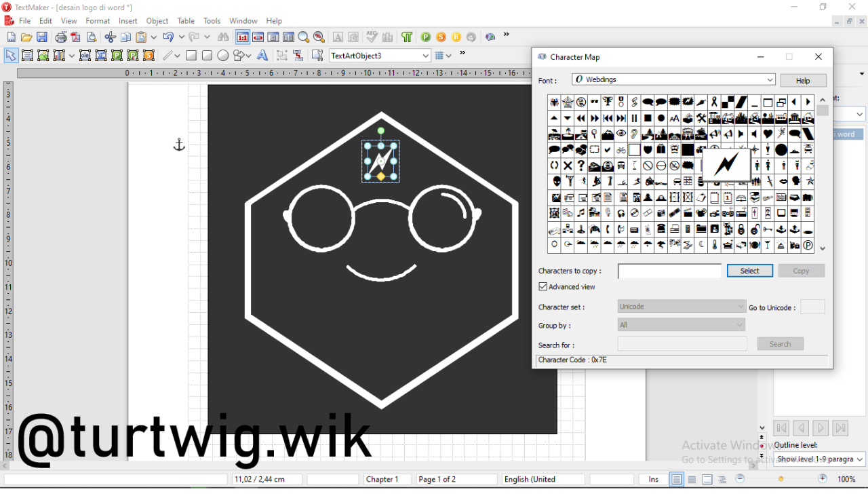Viewport: 868px width, 498px height.
Task: Select the arrow selection tool
Action: tap(11, 56)
